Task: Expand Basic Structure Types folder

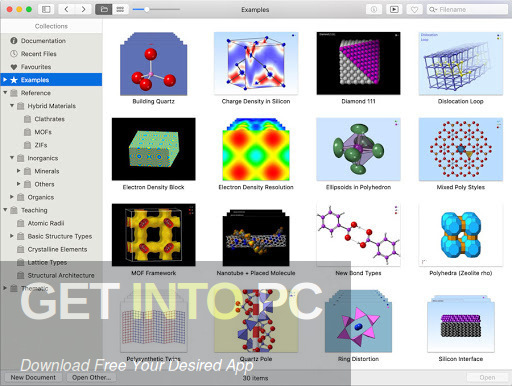Action: pos(12,236)
